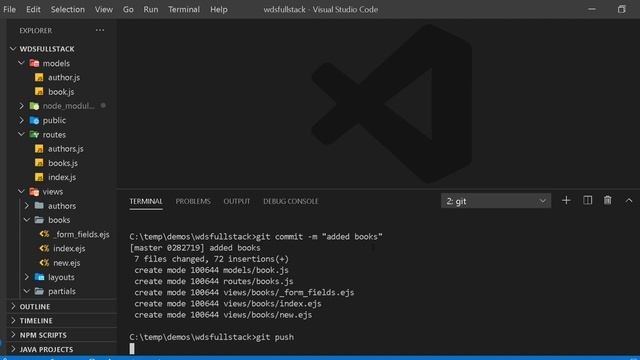Collapse the views folder chevron
This screenshot has height=360, width=640.
(x=21, y=191)
